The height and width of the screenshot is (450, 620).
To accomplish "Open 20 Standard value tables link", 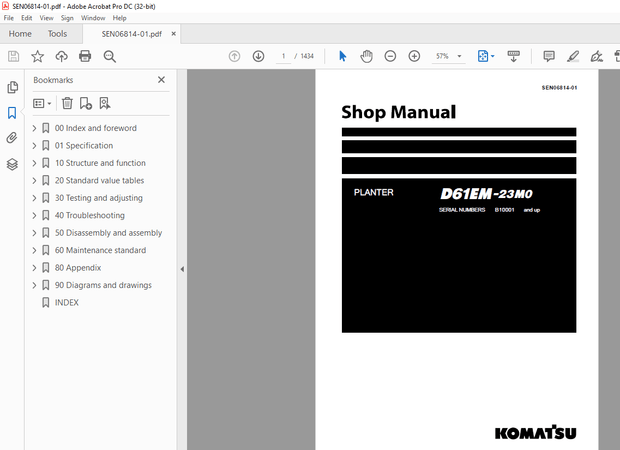I will [x=99, y=180].
